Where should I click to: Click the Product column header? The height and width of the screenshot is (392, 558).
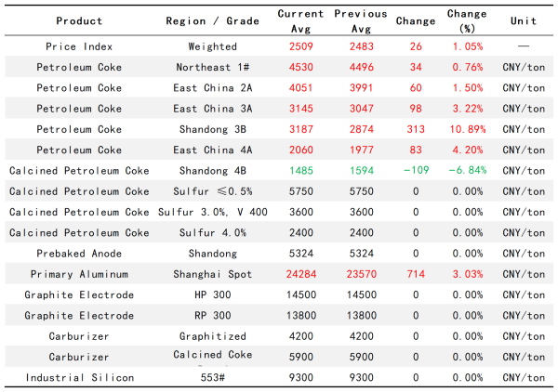[x=79, y=20]
